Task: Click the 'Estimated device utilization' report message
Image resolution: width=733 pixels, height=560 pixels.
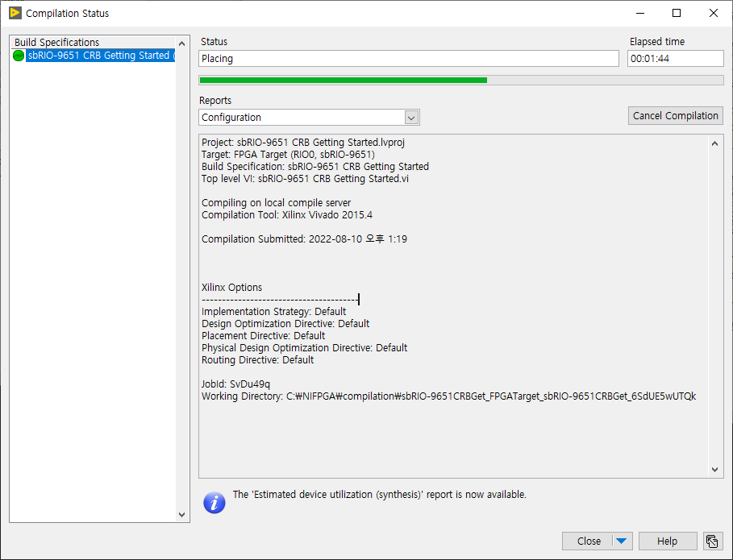Action: tap(380, 495)
